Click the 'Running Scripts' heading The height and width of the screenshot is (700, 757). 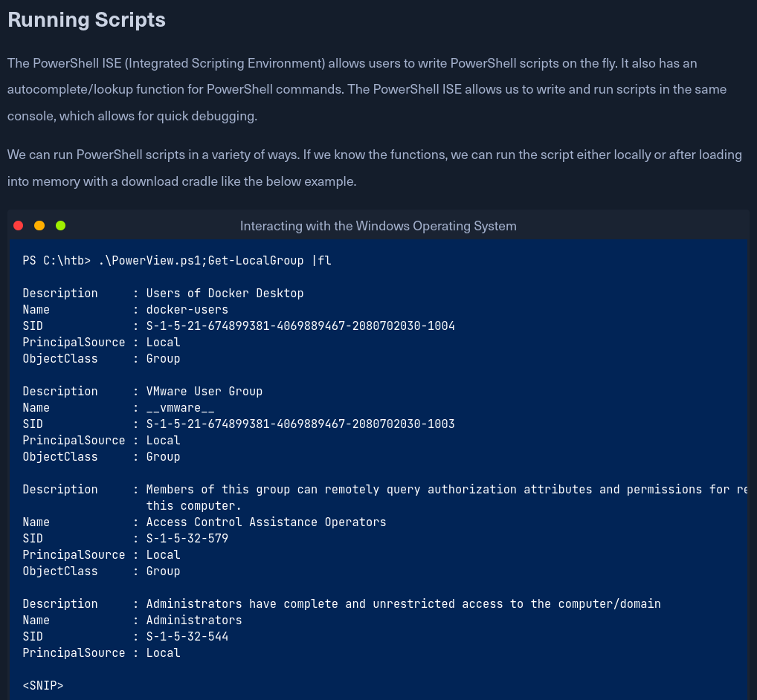tap(86, 20)
